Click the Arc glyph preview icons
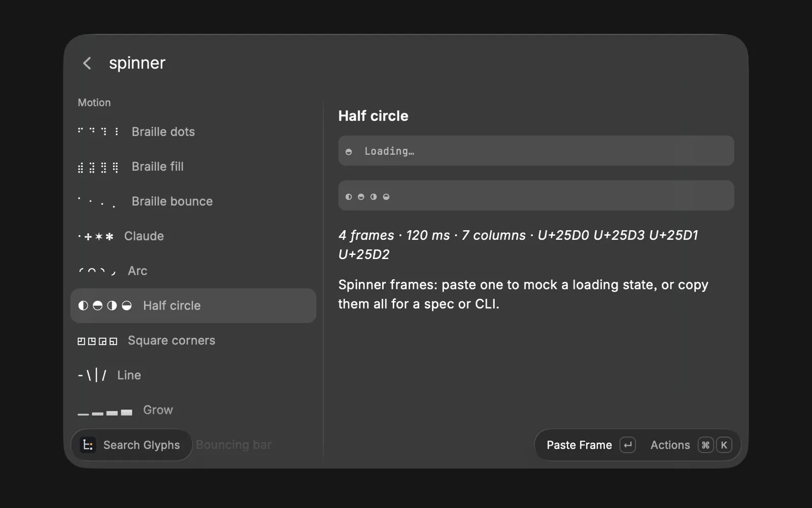This screenshot has height=508, width=812. point(97,271)
